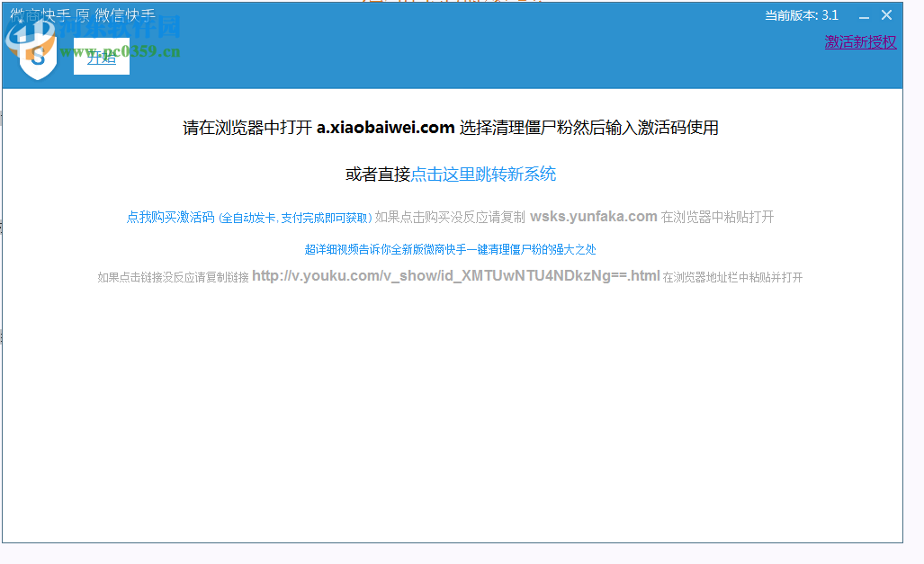Viewport: 924px width, 564px height.
Task: Click the 微商快手 原 微信快手 title
Action: click(x=83, y=15)
